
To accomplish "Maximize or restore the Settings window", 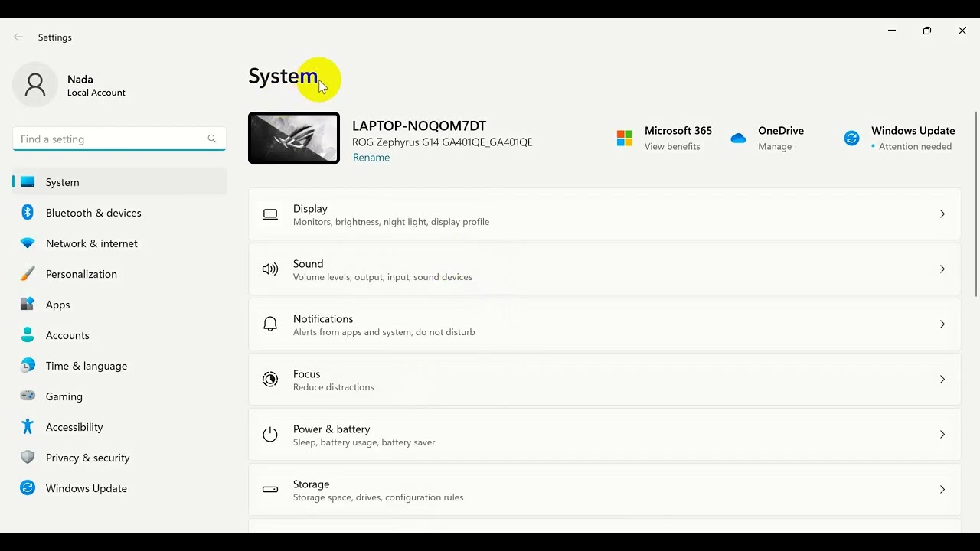I will (x=927, y=31).
